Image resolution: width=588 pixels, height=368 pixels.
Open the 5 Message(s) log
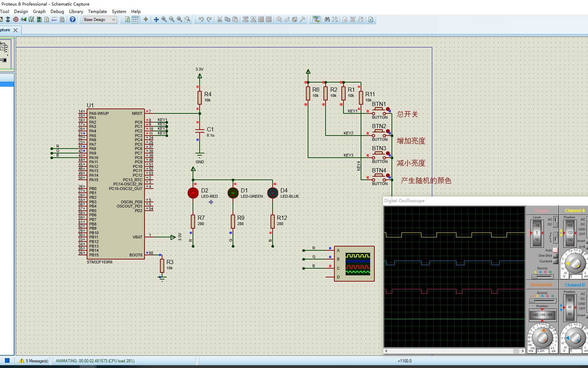(x=34, y=361)
